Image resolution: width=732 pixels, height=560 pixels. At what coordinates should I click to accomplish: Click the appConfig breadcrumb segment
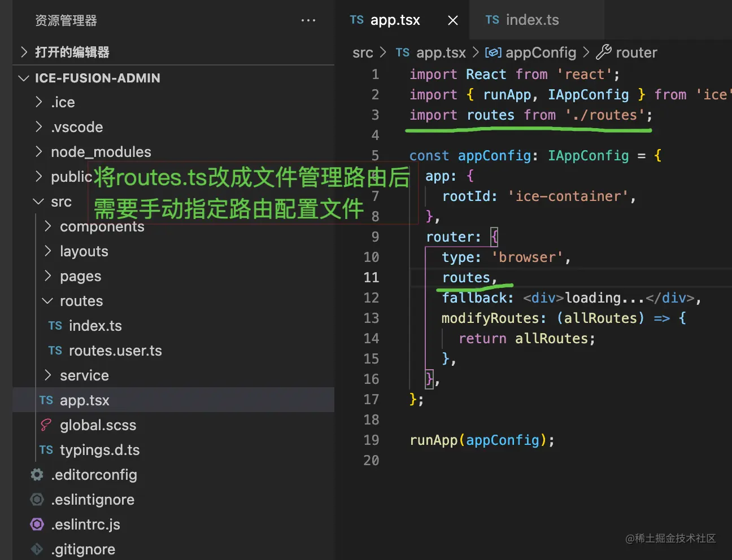pos(541,53)
